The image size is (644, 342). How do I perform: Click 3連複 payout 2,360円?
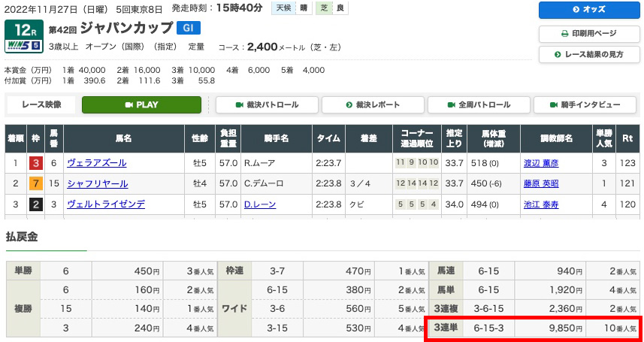coord(567,309)
